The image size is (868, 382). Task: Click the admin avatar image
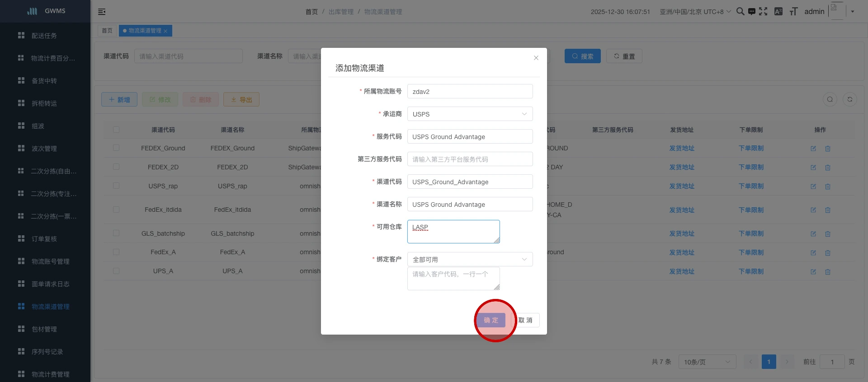tap(836, 11)
